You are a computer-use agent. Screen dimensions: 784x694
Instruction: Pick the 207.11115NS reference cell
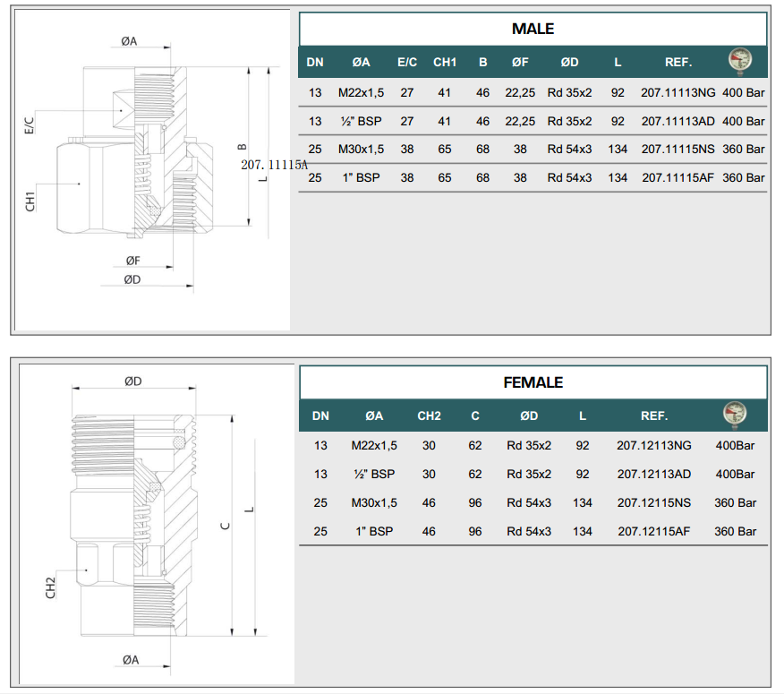click(678, 150)
